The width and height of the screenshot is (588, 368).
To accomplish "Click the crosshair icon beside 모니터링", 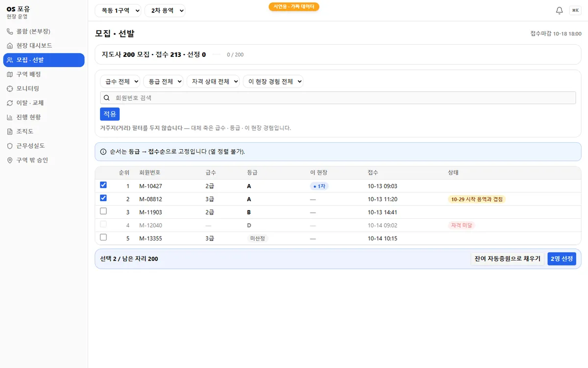I will click(x=10, y=88).
